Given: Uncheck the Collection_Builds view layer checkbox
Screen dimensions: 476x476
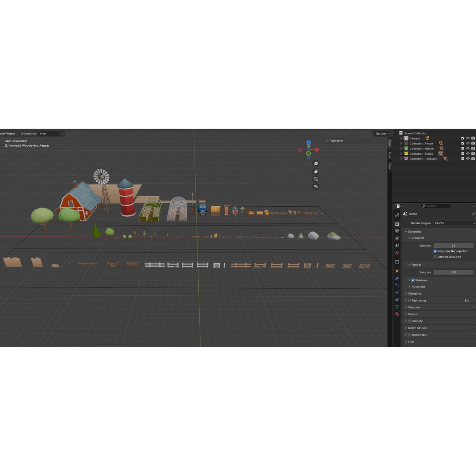Looking at the screenshot, I should tap(463, 154).
